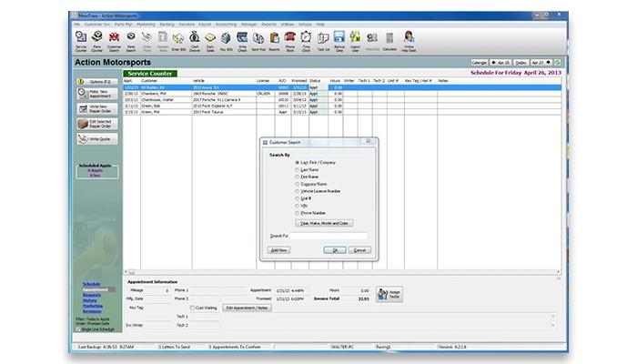
Task: Go to next day Apr 27
Action: (541, 63)
